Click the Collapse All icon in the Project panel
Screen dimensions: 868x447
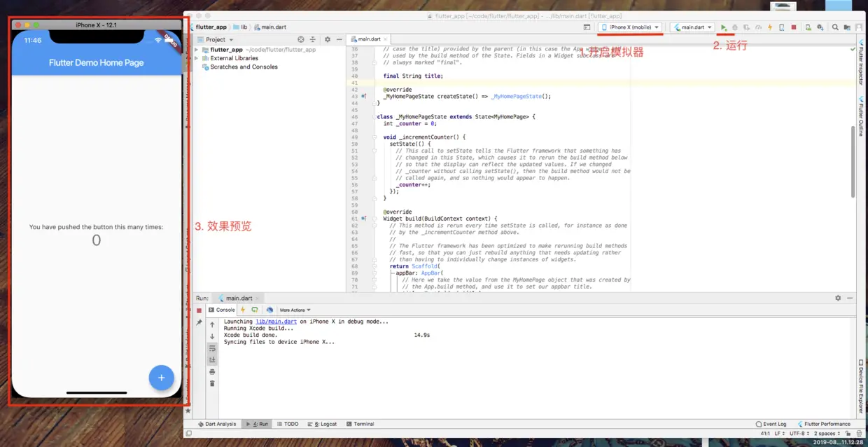(x=314, y=40)
